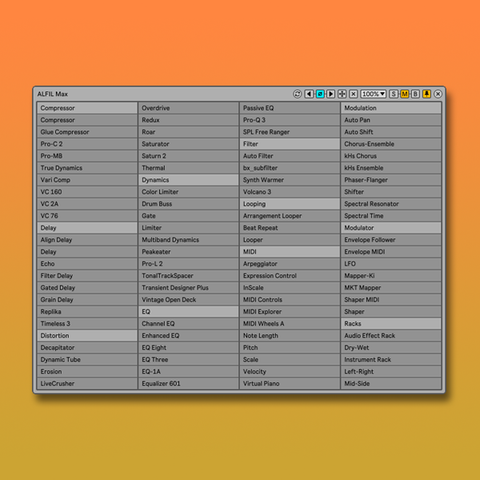Click Dynamic Tube in the list

click(87, 360)
